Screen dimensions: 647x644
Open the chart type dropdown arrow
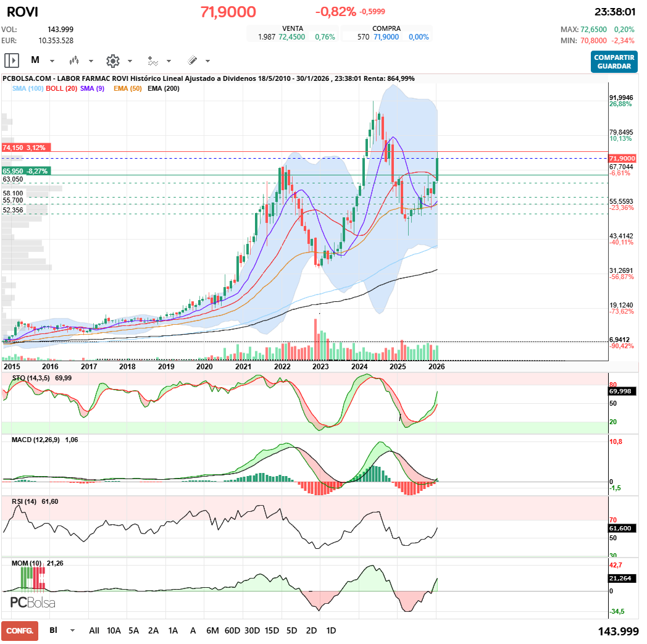point(91,61)
